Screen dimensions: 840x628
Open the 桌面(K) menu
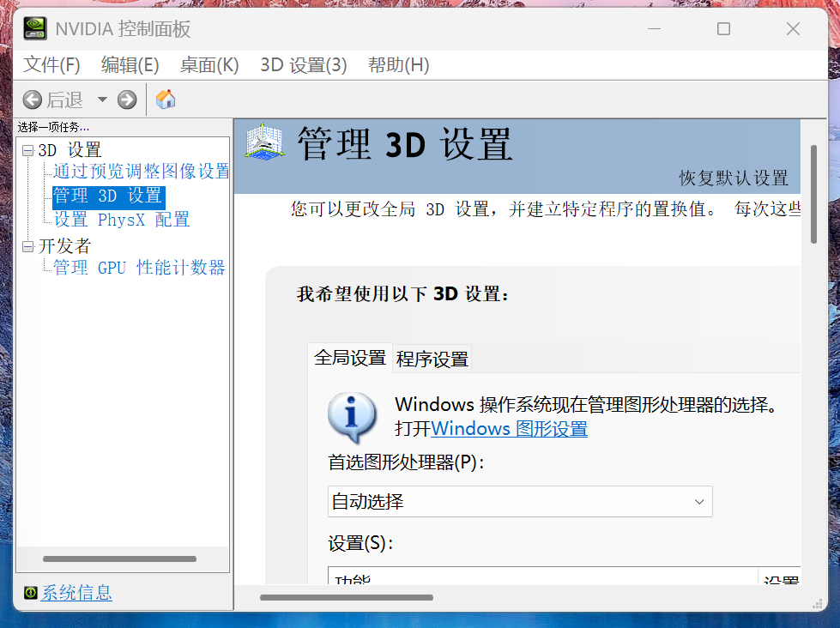[x=209, y=65]
